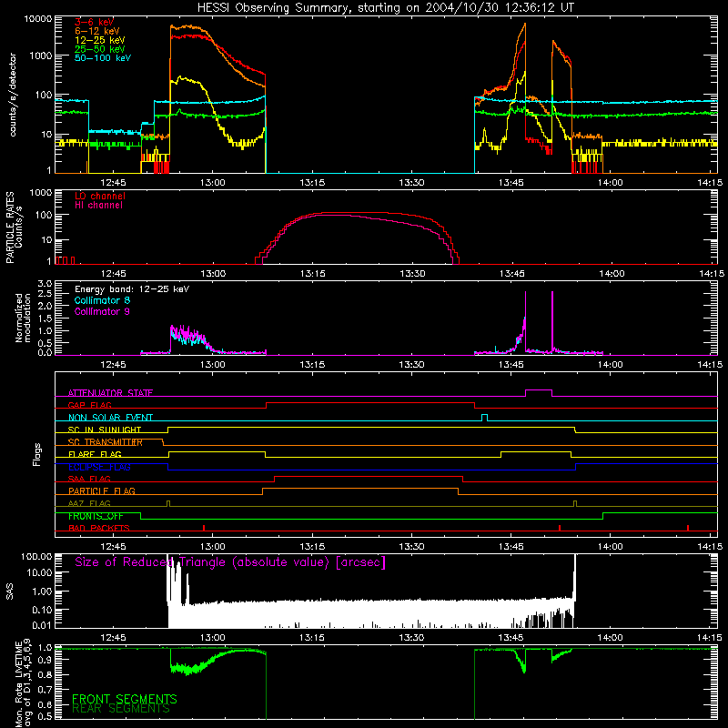Click the raised GAP flag segment
This screenshot has width=728, height=728.
(x=370, y=403)
